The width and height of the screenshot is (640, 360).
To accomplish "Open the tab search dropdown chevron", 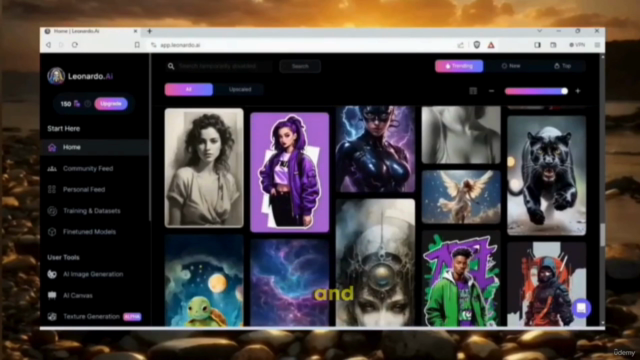I will point(540,31).
